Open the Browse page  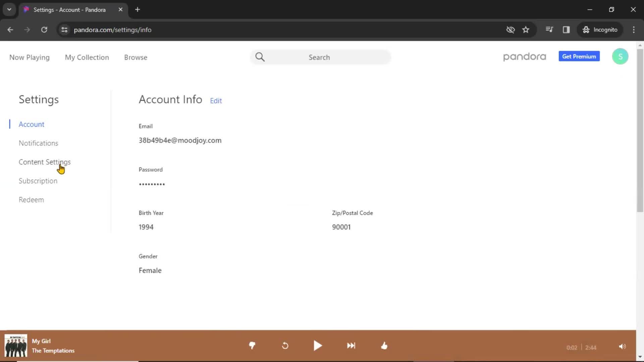pos(136,57)
